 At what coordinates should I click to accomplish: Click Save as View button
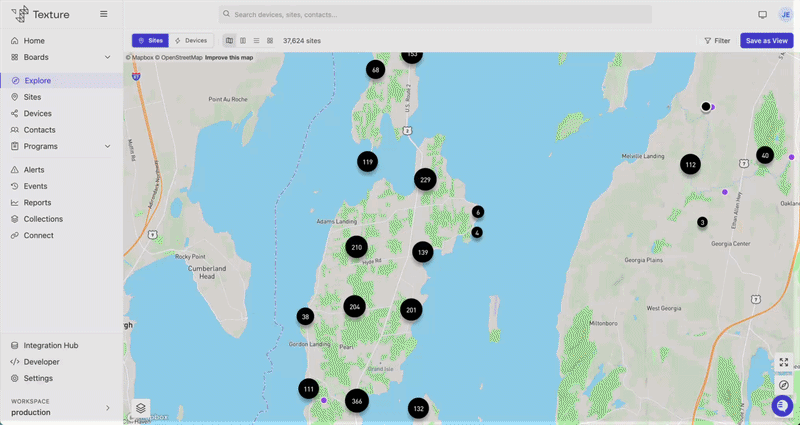tap(767, 41)
